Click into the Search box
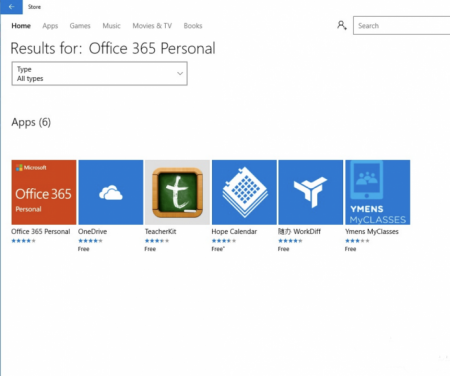The height and width of the screenshot is (376, 450). tap(401, 25)
